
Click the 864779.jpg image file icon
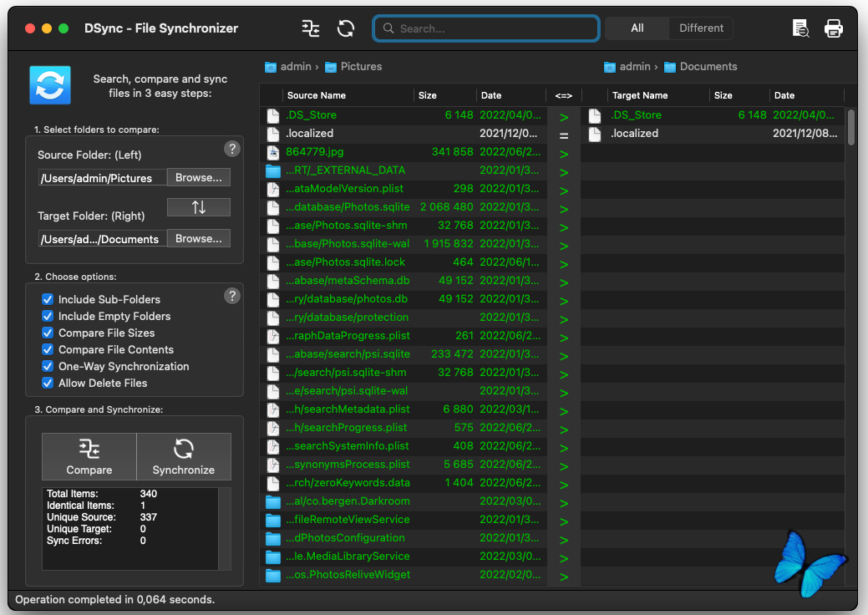coord(272,152)
